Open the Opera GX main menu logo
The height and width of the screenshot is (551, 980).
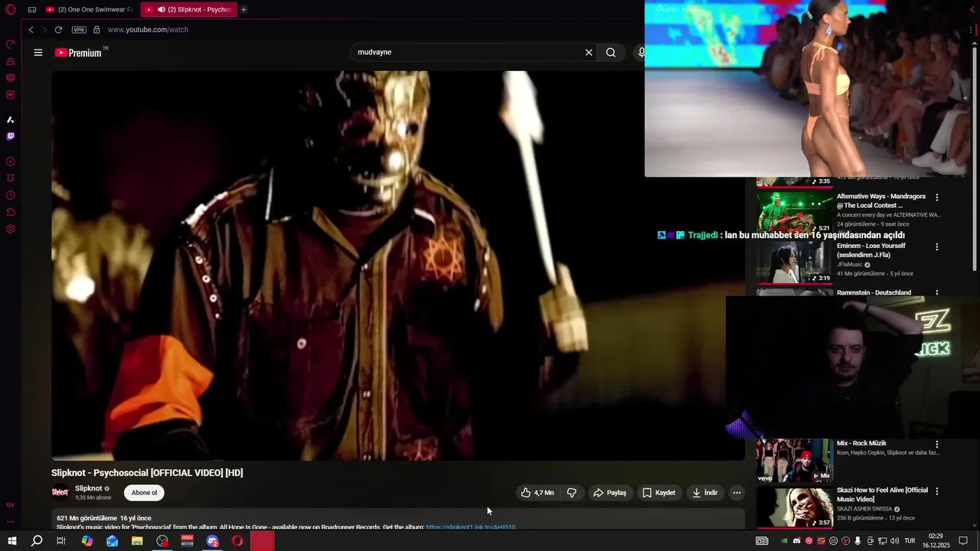pos(11,10)
